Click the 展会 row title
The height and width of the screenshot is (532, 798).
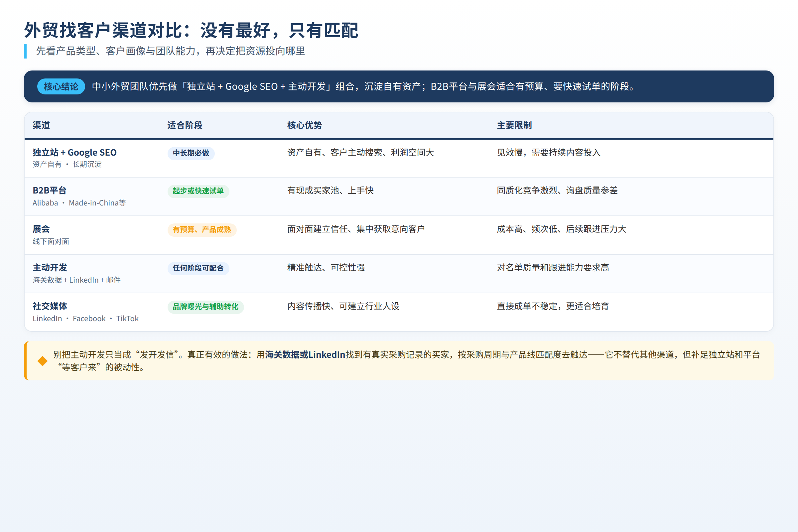[x=41, y=229]
